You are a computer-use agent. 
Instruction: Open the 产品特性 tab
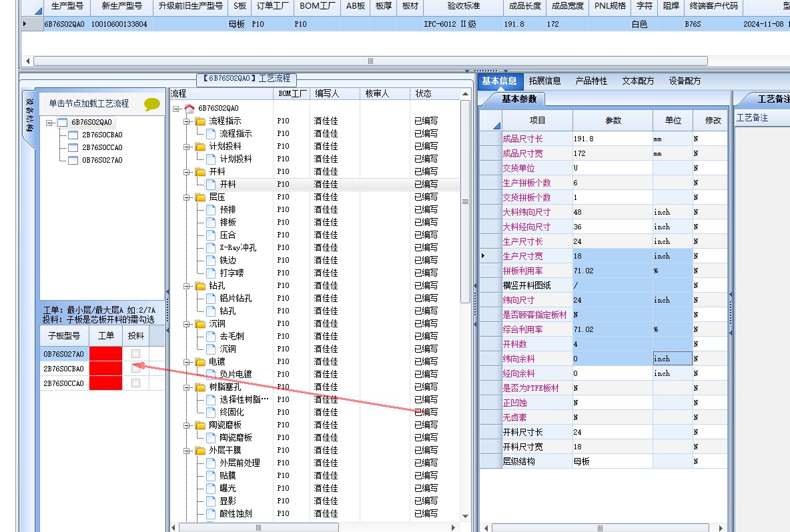click(591, 81)
